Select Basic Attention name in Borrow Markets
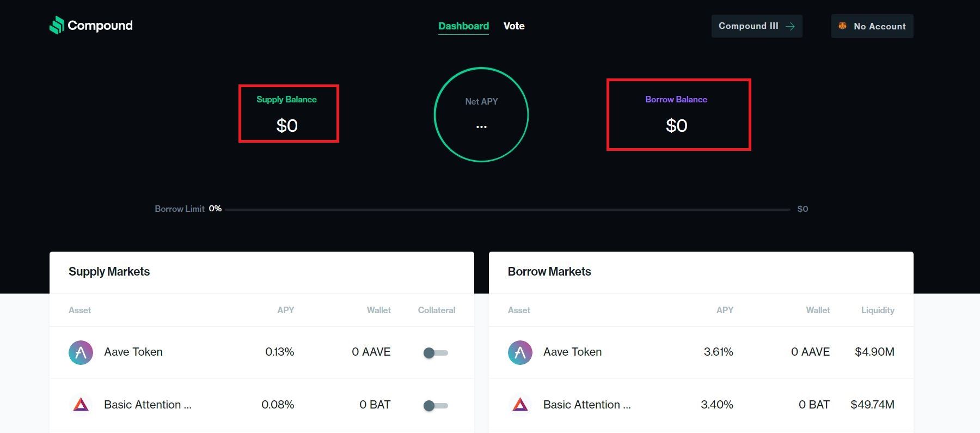 [x=587, y=405]
